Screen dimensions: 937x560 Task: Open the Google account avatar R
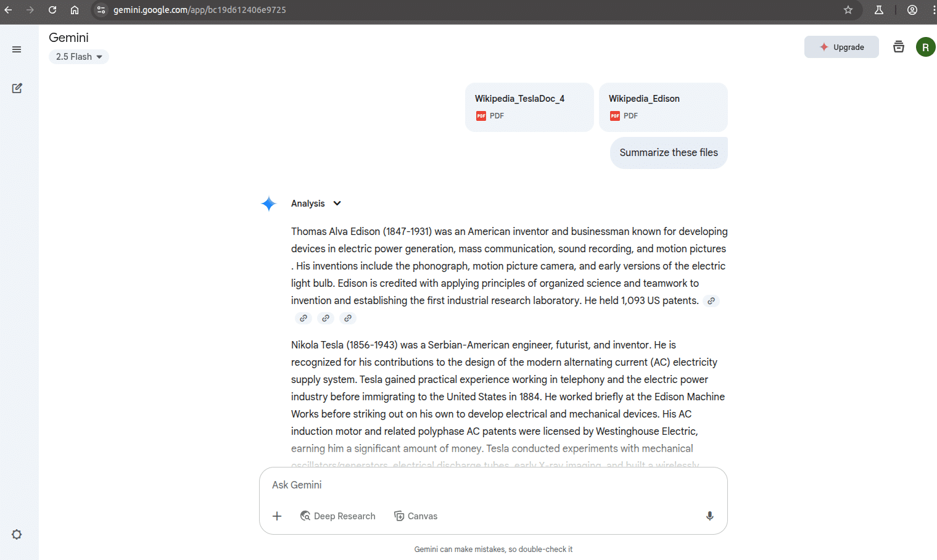click(925, 47)
